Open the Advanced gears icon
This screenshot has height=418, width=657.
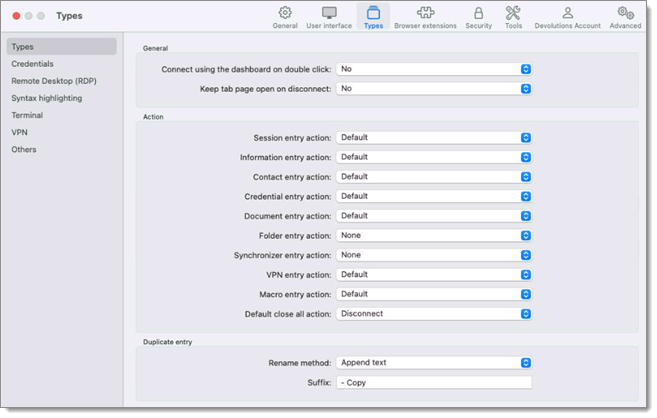[625, 13]
